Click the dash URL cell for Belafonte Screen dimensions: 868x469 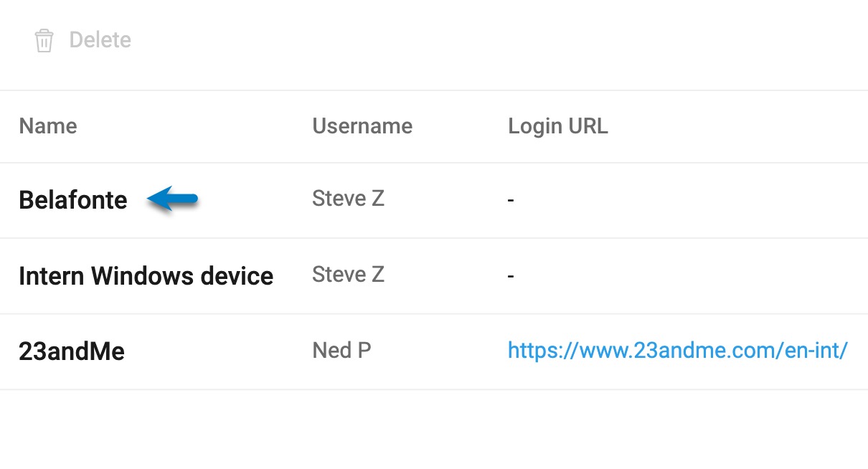(x=511, y=200)
